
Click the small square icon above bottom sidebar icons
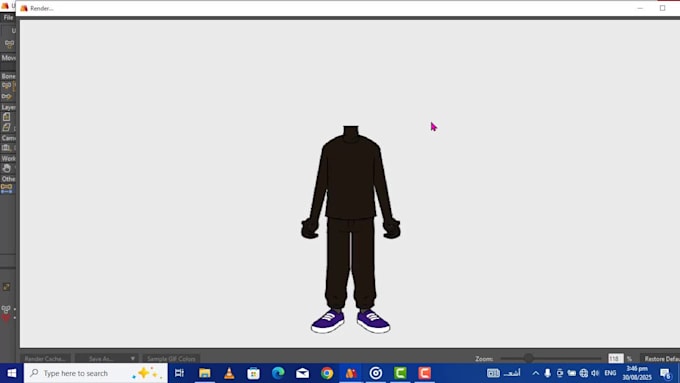point(7,287)
